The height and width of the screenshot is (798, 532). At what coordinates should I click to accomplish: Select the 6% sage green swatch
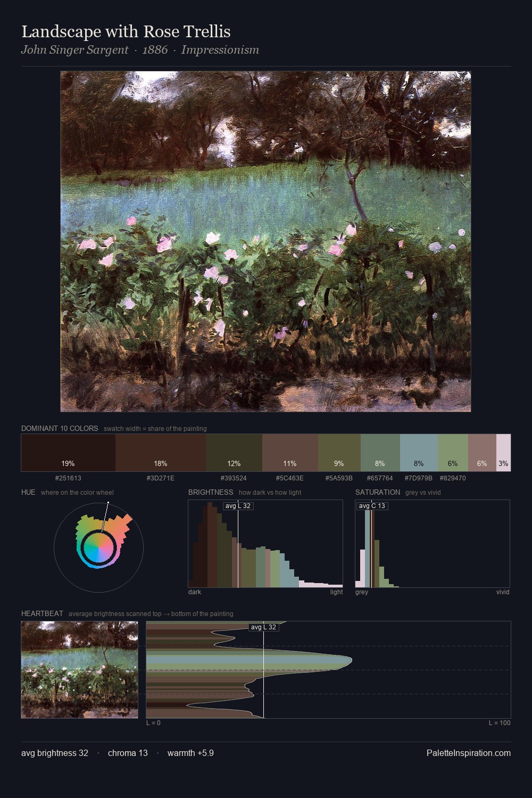coord(453,453)
